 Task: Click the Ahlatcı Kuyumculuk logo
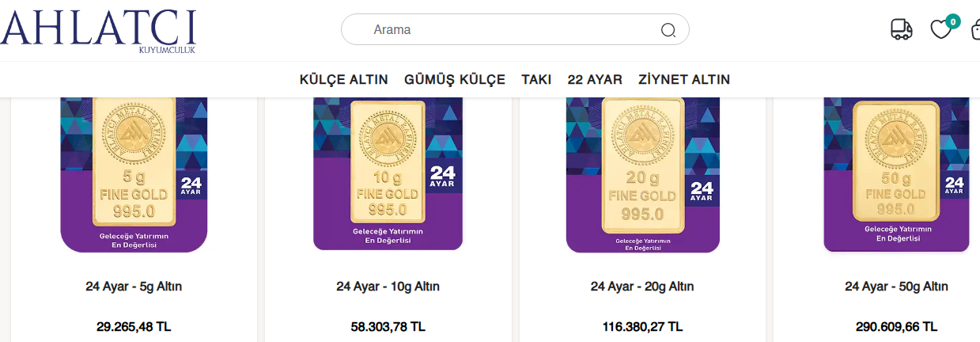click(x=98, y=31)
